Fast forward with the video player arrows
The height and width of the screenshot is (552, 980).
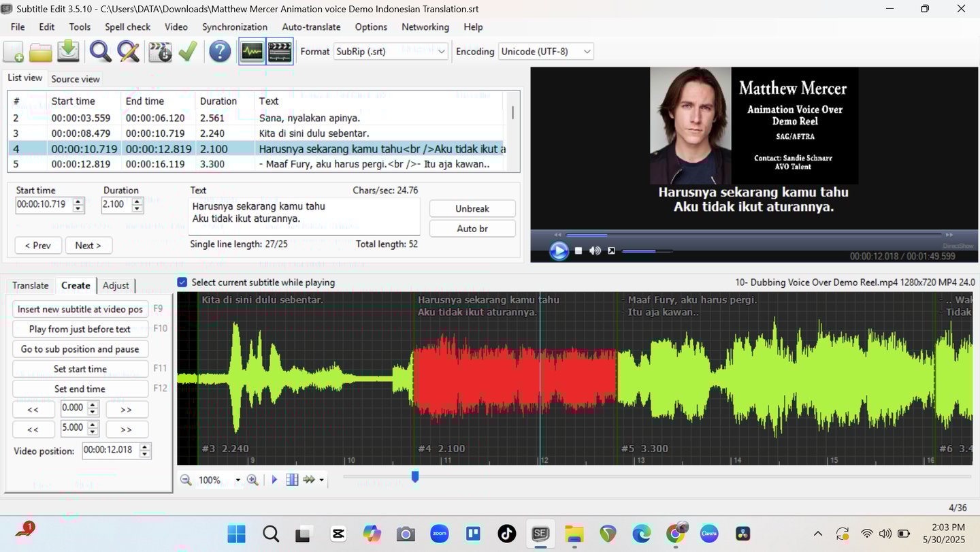pyautogui.click(x=949, y=235)
